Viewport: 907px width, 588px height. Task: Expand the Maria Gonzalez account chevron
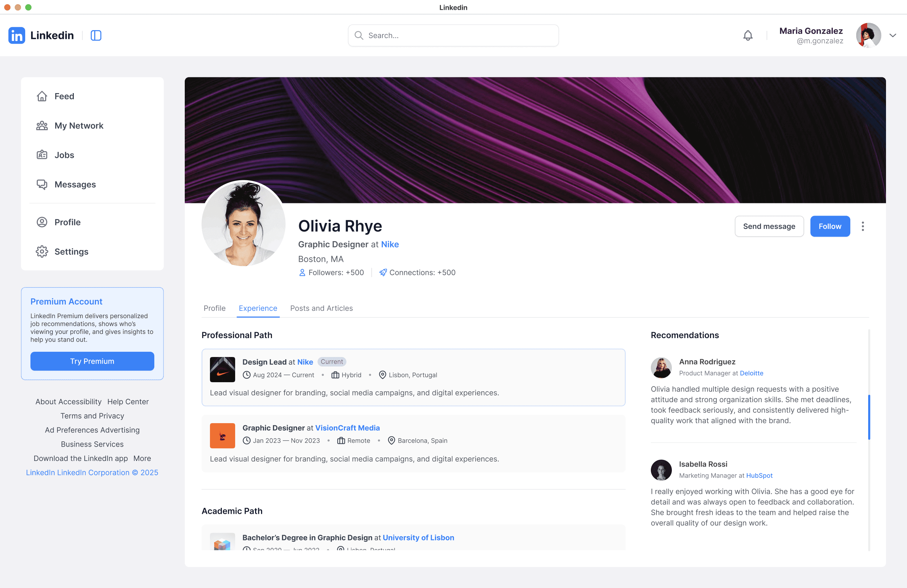[x=893, y=35]
